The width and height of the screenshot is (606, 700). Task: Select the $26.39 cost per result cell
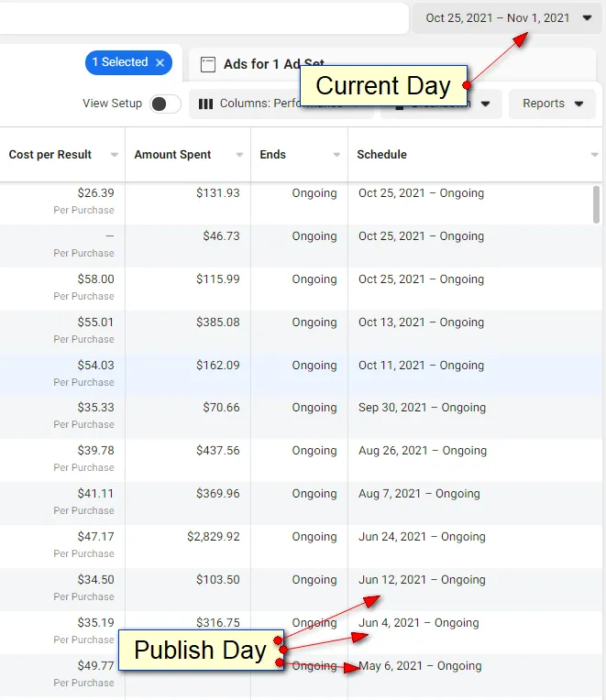(x=95, y=193)
